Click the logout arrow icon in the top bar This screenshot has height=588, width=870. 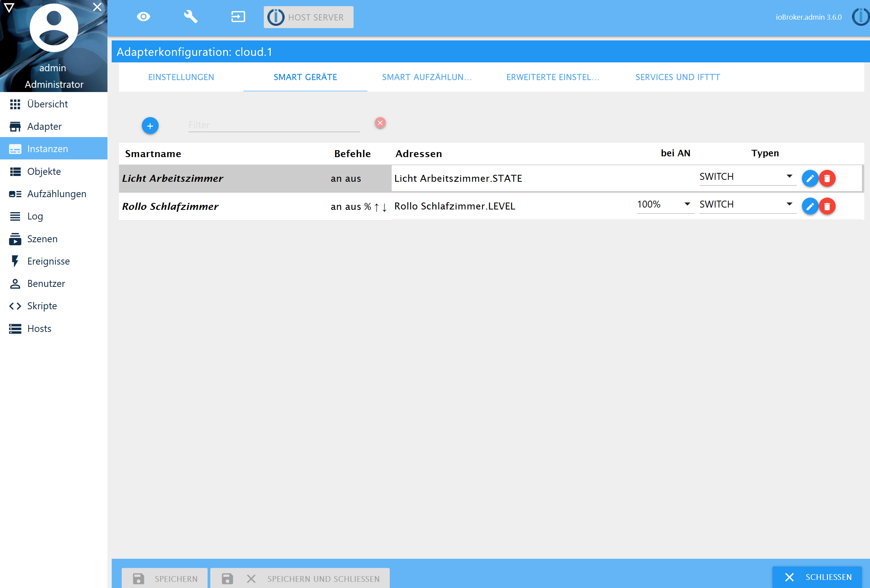pos(238,17)
